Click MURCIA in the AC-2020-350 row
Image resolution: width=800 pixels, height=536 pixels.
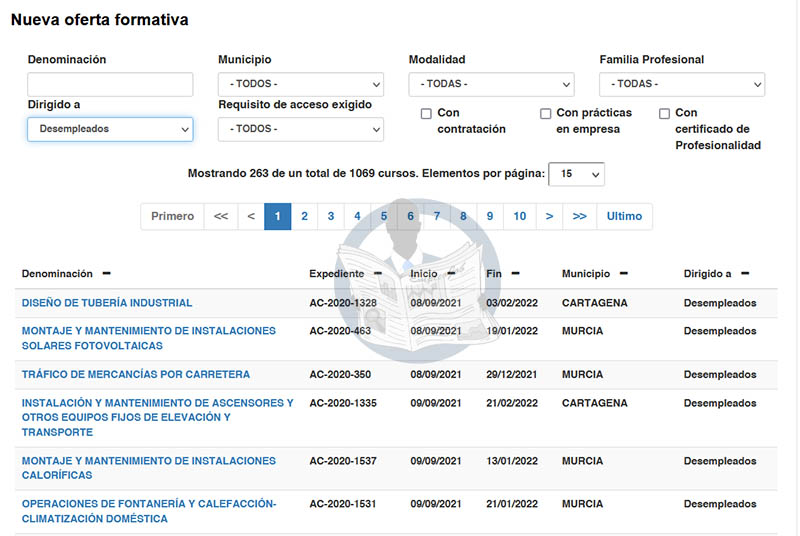[582, 374]
